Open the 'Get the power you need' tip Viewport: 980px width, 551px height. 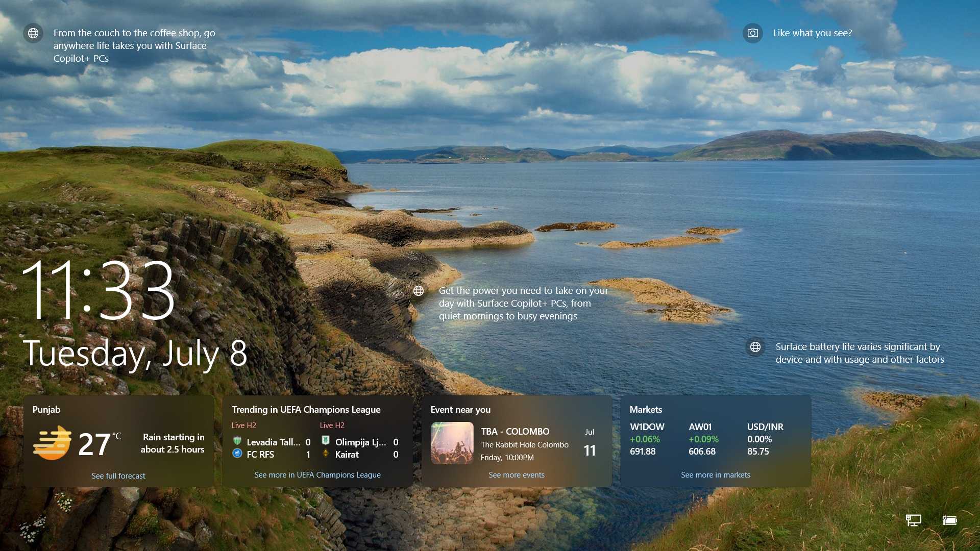click(524, 303)
